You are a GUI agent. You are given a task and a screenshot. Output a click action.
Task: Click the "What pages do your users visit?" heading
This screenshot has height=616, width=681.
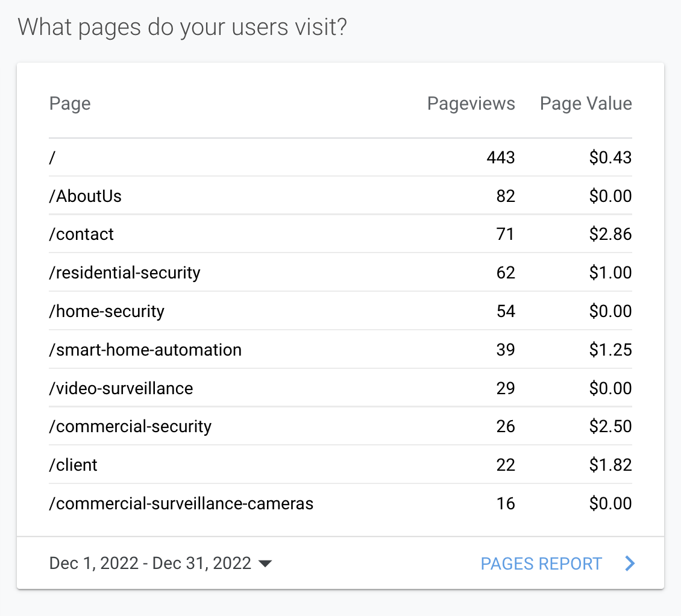click(x=182, y=28)
